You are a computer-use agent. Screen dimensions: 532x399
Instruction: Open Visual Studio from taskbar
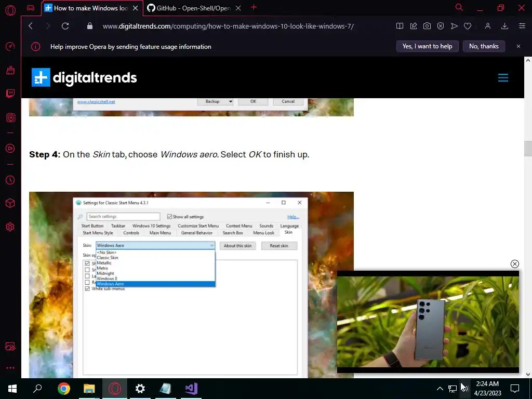point(191,389)
